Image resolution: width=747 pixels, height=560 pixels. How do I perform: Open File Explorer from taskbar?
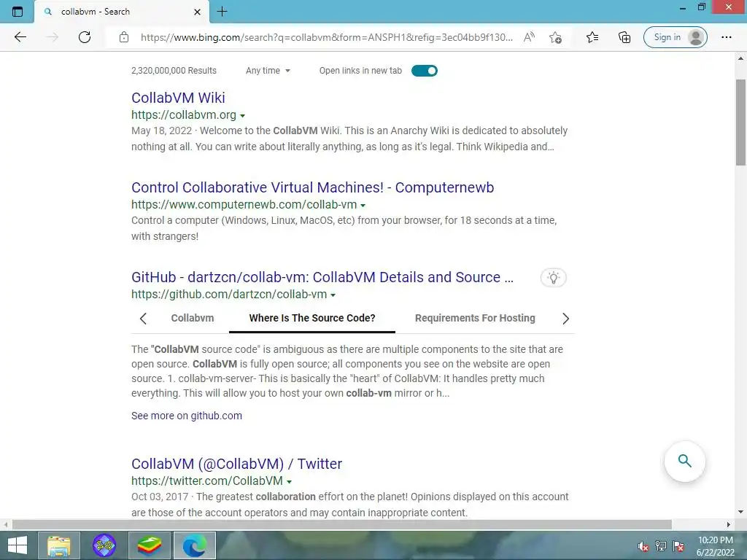point(59,545)
